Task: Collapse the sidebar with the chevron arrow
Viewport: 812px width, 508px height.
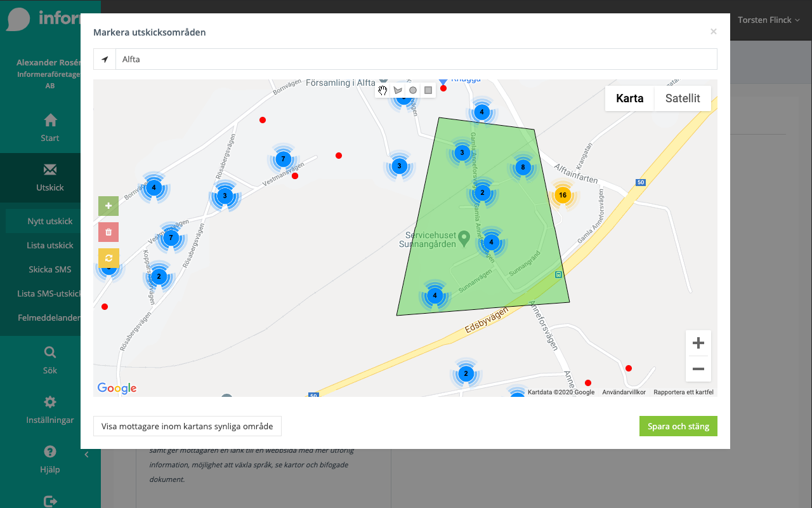Action: (x=87, y=455)
